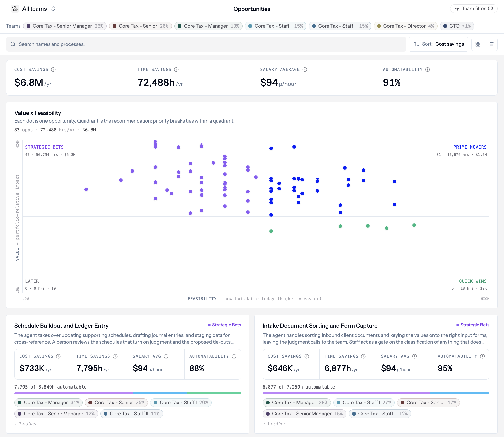This screenshot has height=437, width=504.
Task: Click Core Tax - Senior 25% chip
Action: [116, 402]
